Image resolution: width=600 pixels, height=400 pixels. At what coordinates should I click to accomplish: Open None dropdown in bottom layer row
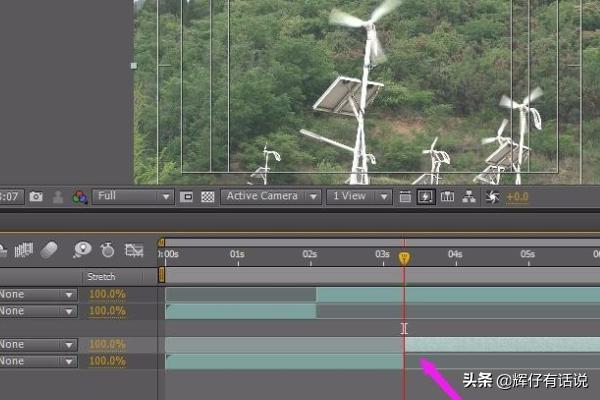tap(38, 361)
